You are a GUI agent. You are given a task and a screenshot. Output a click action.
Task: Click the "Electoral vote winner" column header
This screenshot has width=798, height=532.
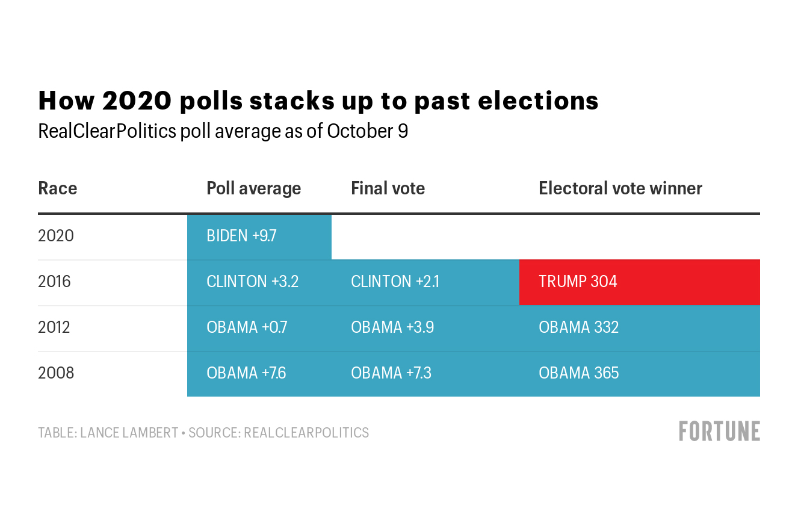[x=620, y=188]
